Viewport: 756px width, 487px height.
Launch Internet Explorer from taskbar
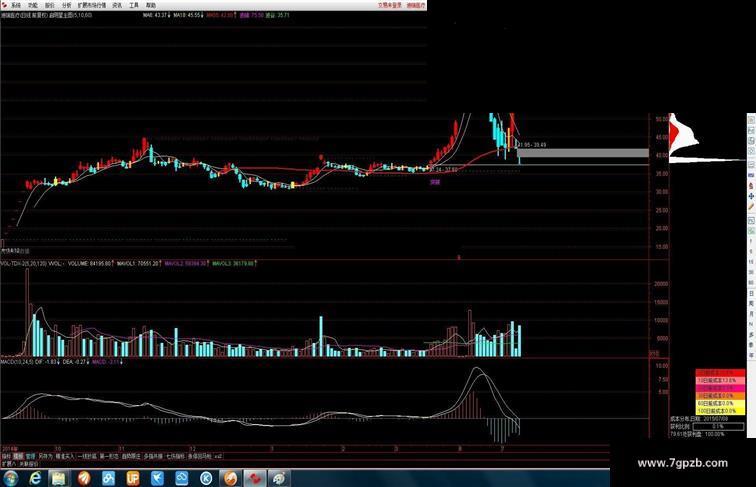(35, 478)
